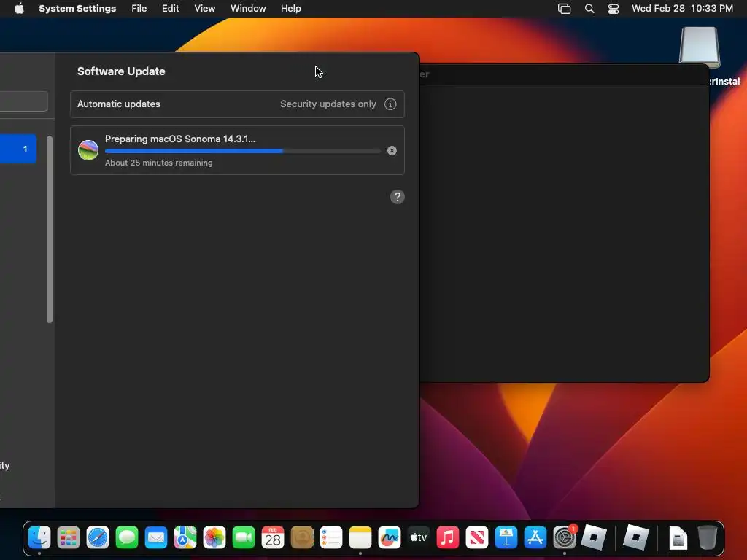This screenshot has width=747, height=560.
Task: Click the Security updates only label
Action: click(x=328, y=104)
